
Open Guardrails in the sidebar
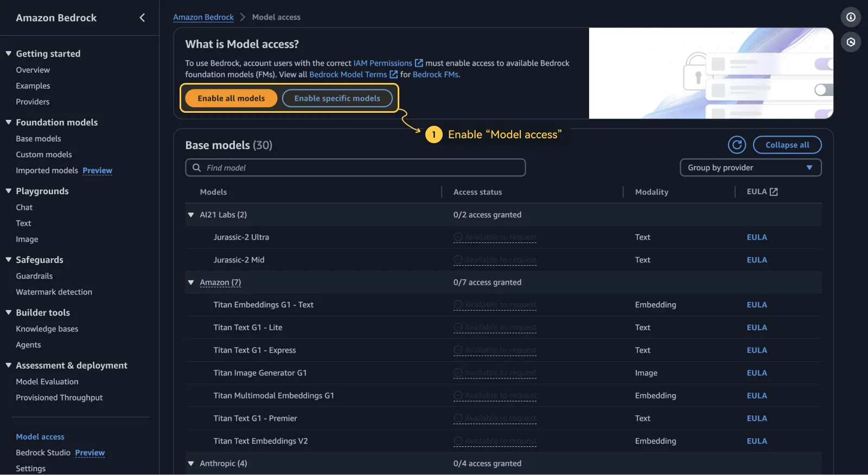[x=34, y=276]
